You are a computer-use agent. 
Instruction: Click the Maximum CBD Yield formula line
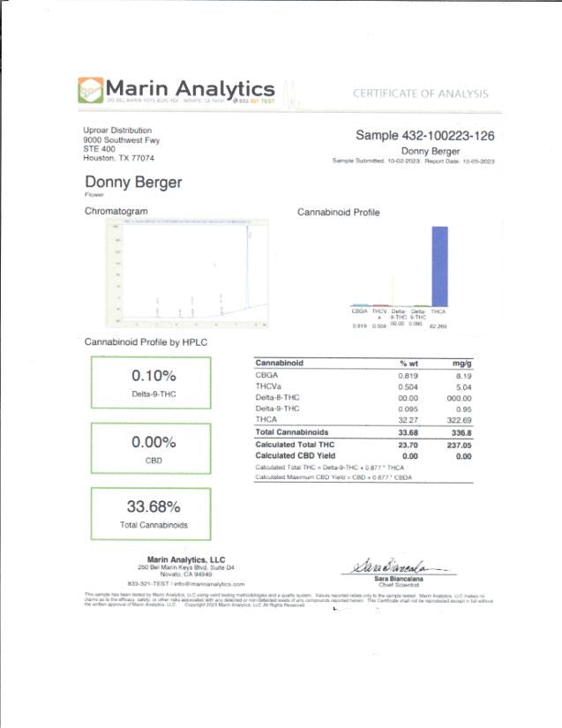click(333, 477)
